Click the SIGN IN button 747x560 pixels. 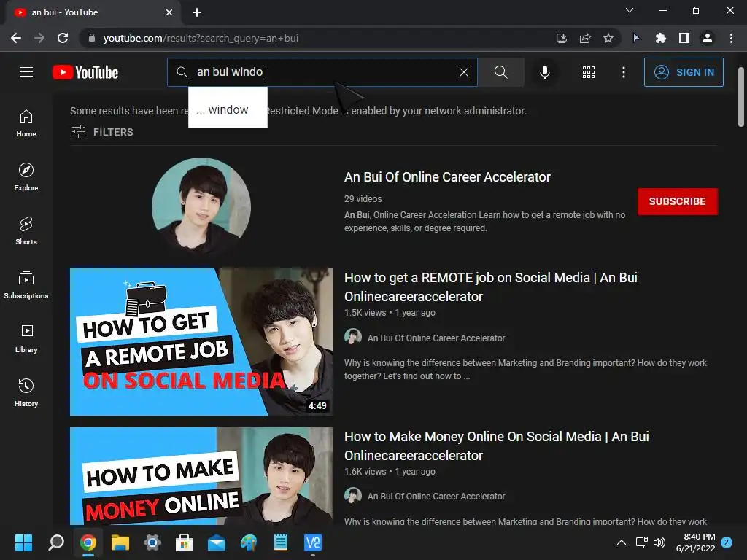click(684, 72)
